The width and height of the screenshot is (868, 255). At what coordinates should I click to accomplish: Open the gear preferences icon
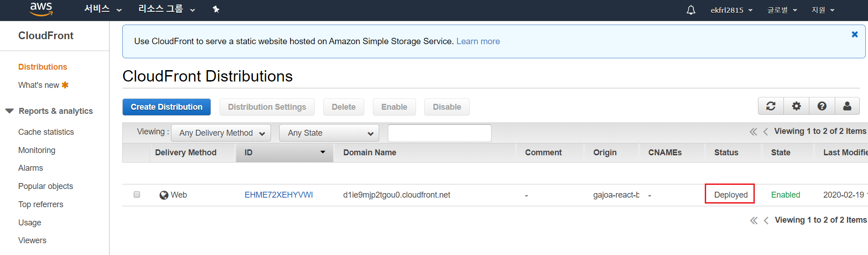tap(796, 106)
